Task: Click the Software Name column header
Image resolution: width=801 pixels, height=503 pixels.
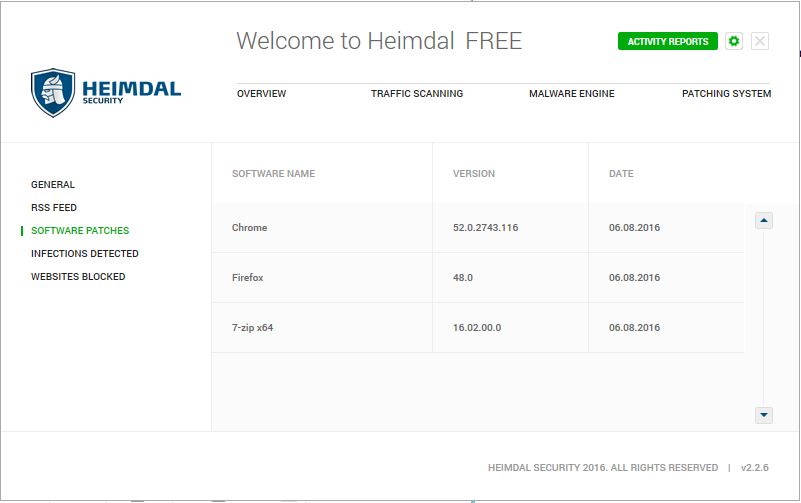Action: (x=273, y=174)
